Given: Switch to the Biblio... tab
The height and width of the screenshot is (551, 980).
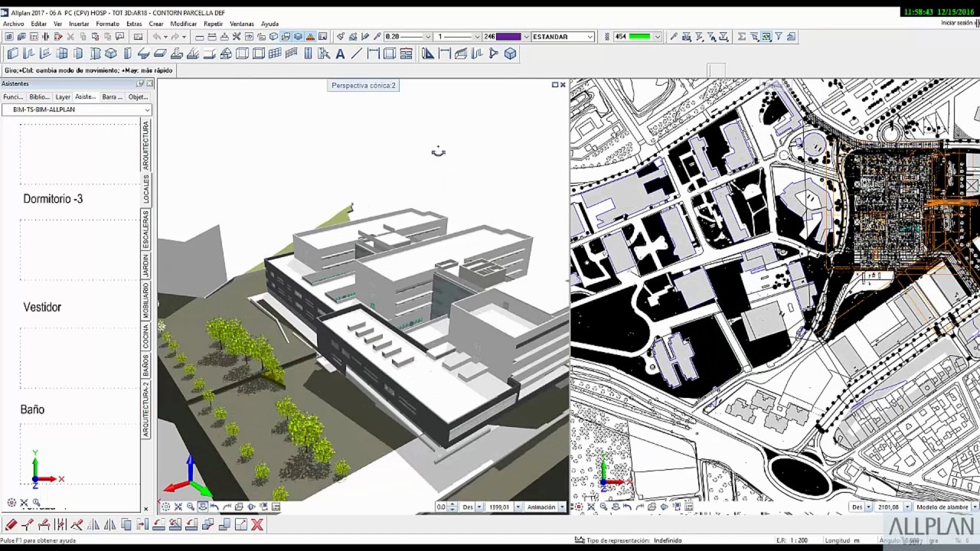Looking at the screenshot, I should (x=39, y=97).
